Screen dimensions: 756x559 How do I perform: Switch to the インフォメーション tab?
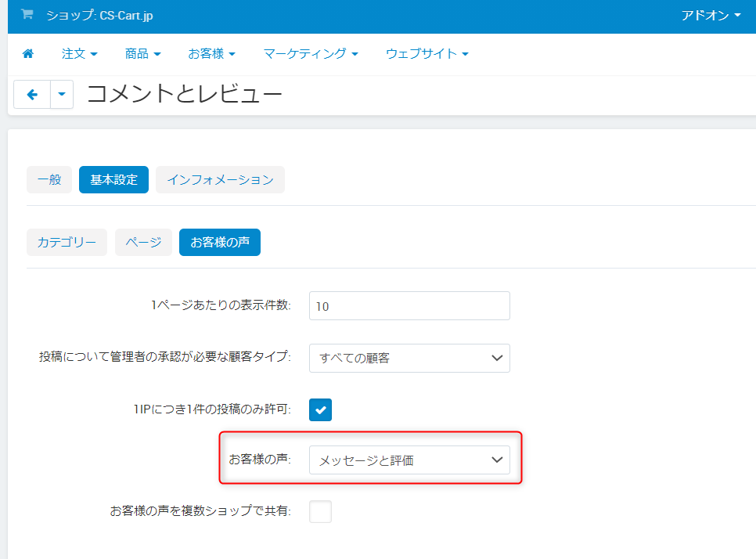(x=220, y=179)
